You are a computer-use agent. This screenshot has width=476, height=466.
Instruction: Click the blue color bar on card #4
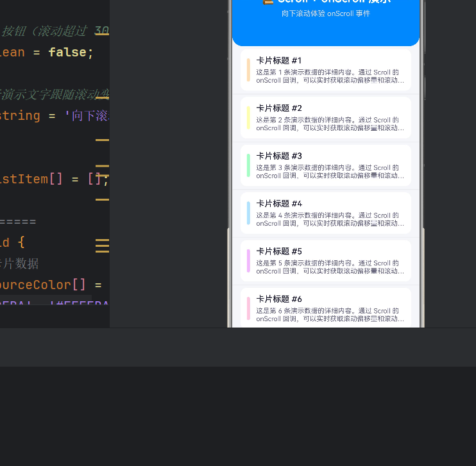click(248, 213)
